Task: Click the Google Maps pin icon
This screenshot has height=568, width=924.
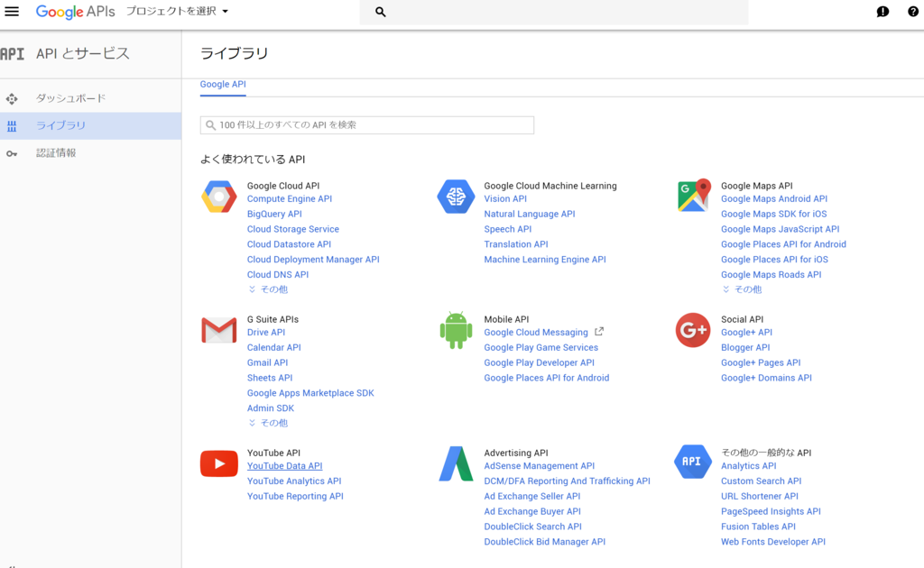Action: (694, 196)
